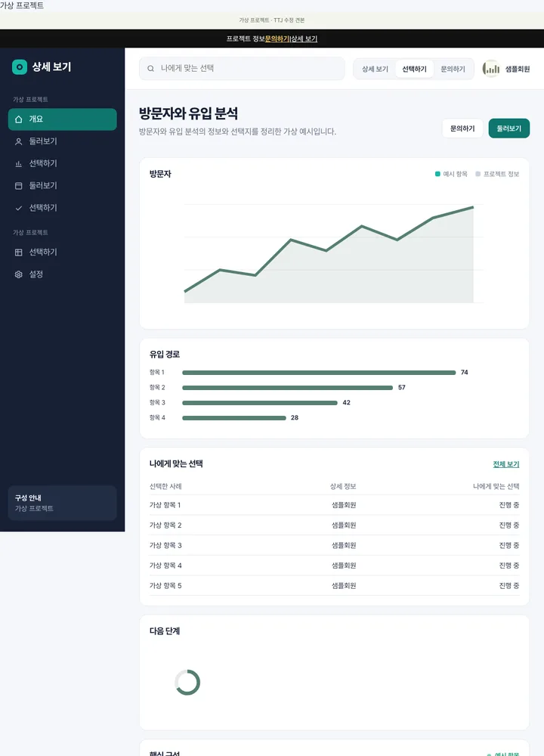Click the 가상 항목 4 row label
544x756 pixels.
(x=165, y=565)
